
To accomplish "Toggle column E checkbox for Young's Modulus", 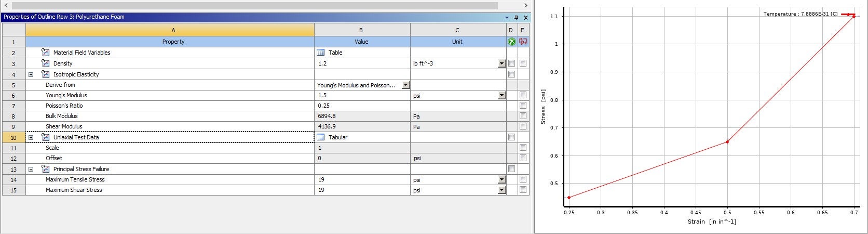I will (x=523, y=95).
